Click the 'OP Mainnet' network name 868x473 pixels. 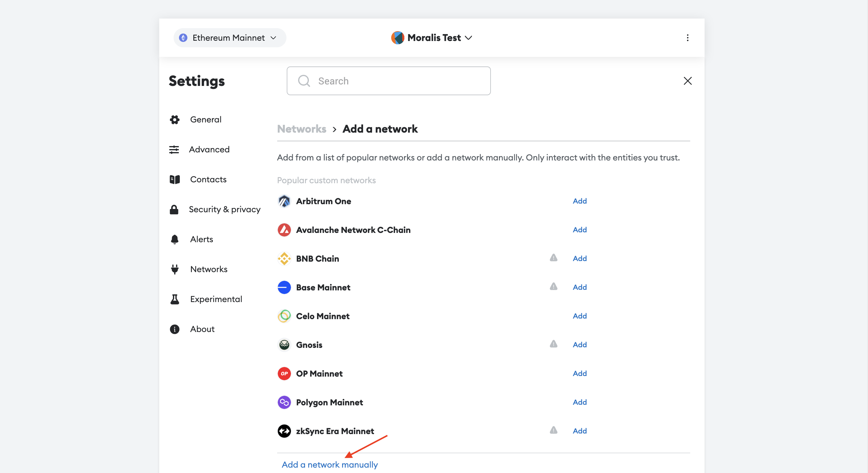(x=319, y=374)
